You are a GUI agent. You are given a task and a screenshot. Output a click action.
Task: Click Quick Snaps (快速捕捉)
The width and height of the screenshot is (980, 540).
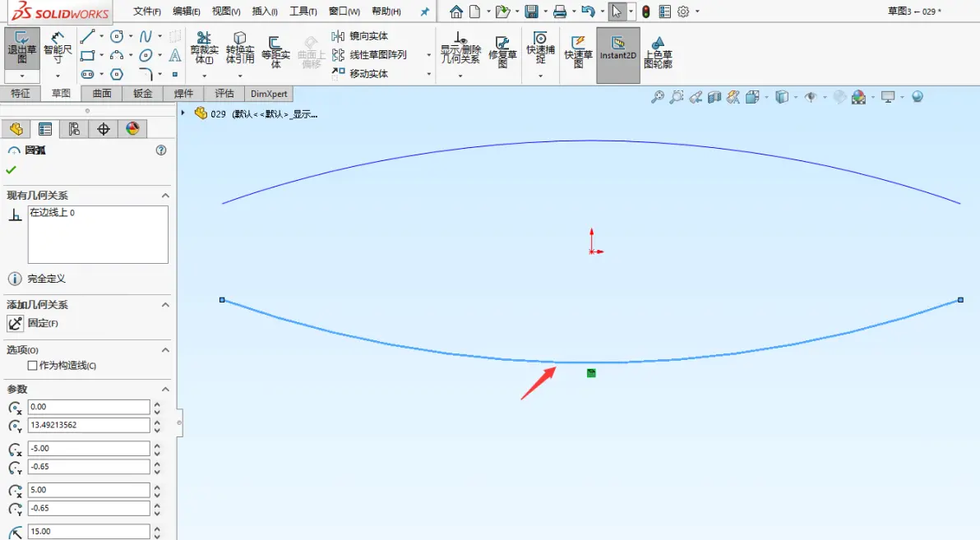point(541,47)
